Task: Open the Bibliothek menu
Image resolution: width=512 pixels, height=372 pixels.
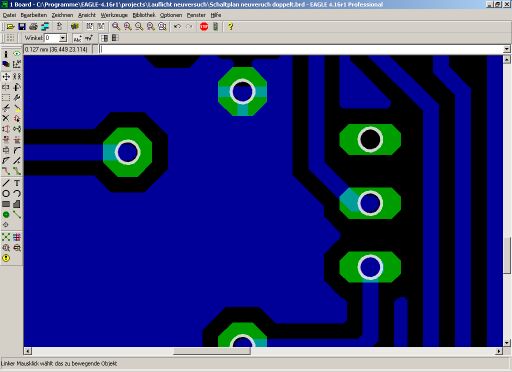Action: click(x=144, y=15)
